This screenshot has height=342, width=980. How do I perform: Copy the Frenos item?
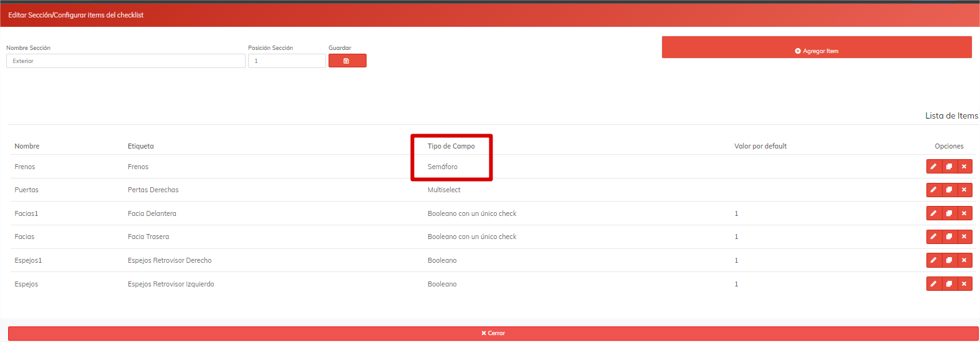click(949, 167)
